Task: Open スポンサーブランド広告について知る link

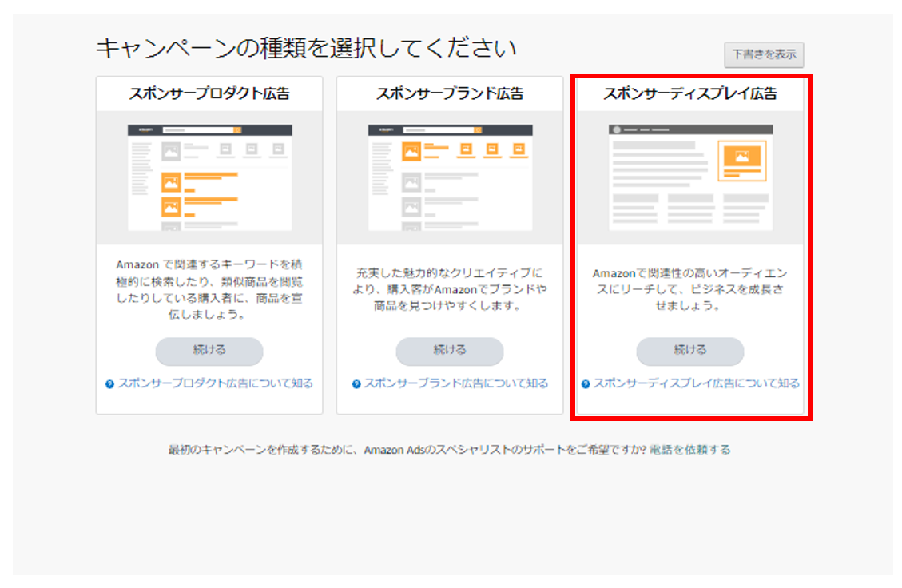Action: click(x=455, y=383)
